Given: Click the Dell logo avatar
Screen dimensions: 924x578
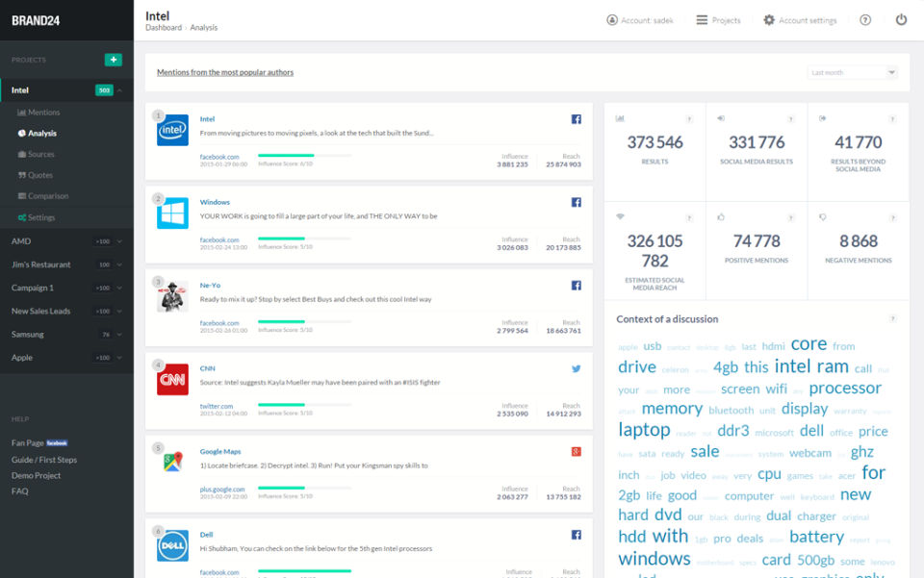Looking at the screenshot, I should [x=172, y=545].
